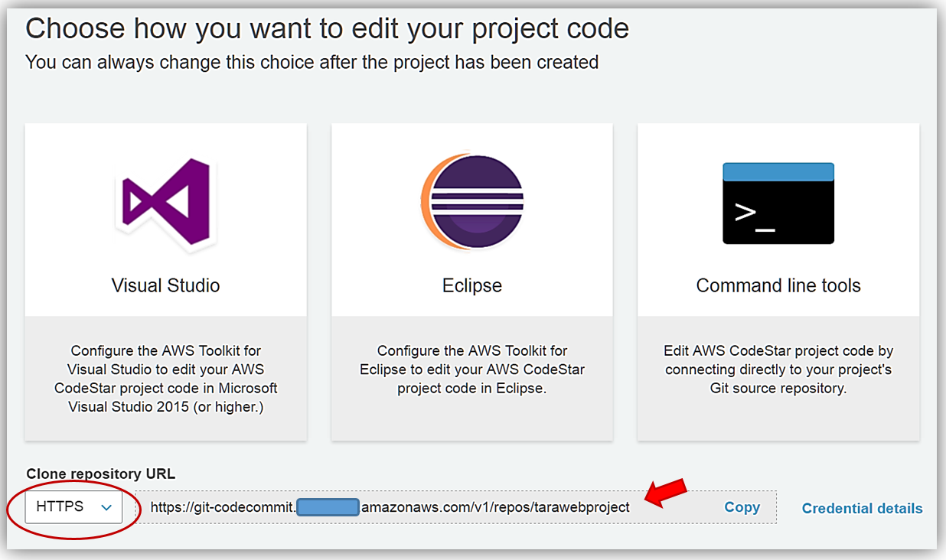Select the Eclipse title text
Viewport: 946px width, 560px height.
pyautogui.click(x=472, y=285)
